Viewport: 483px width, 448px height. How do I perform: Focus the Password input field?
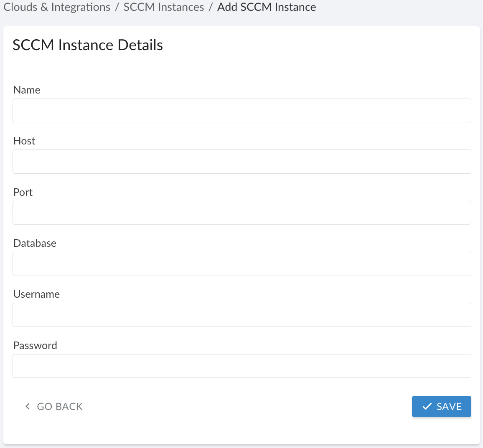241,366
